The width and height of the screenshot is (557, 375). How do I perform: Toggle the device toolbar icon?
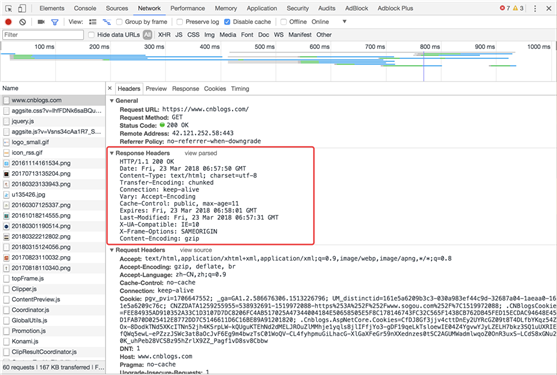coord(22,8)
